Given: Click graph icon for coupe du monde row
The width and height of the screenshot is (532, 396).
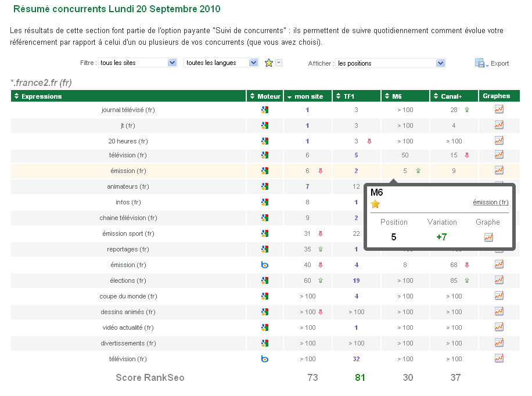Looking at the screenshot, I should [498, 296].
